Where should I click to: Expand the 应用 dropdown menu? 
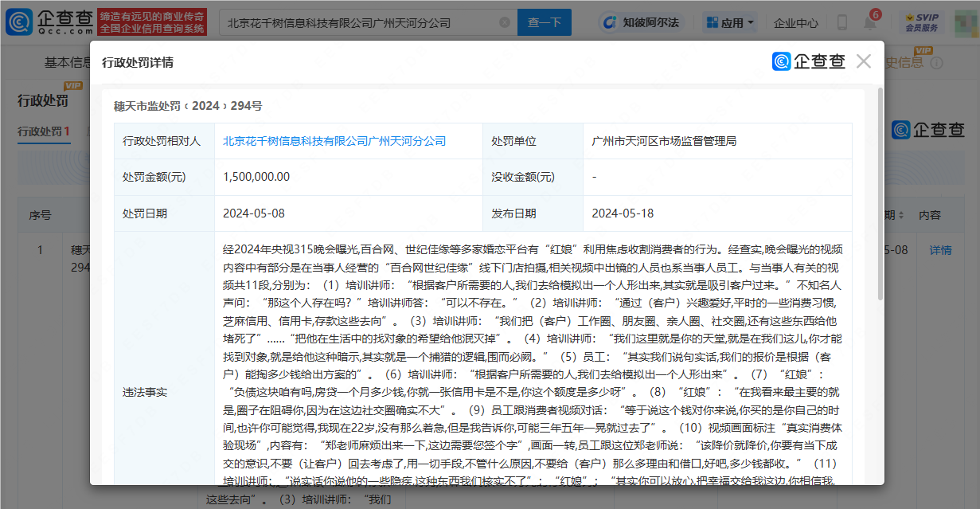729,22
